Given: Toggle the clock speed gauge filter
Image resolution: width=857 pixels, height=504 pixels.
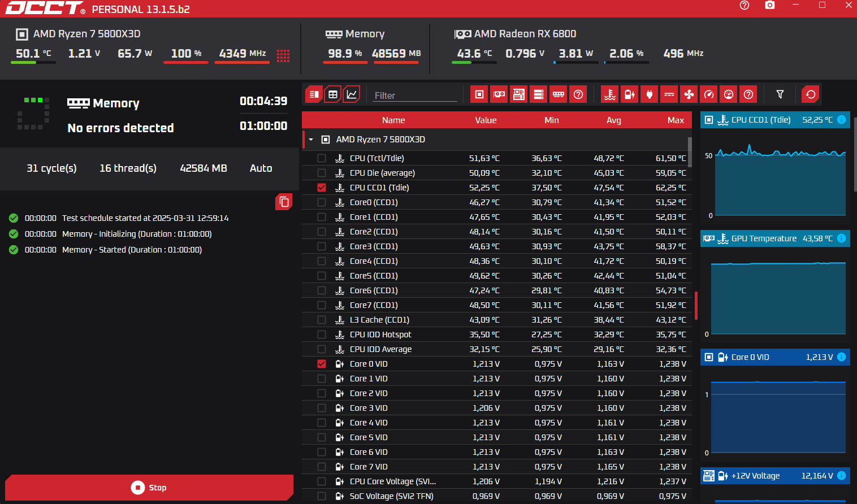Looking at the screenshot, I should [x=709, y=94].
